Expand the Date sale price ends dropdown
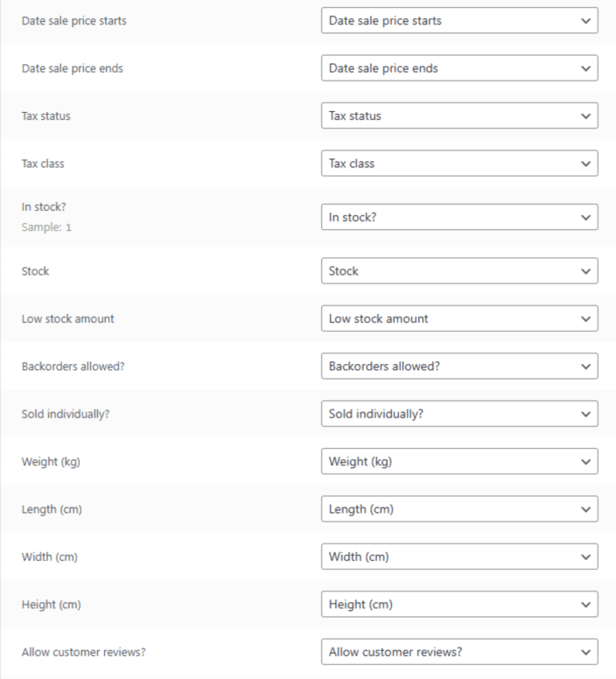Image resolution: width=616 pixels, height=679 pixels. tap(458, 68)
